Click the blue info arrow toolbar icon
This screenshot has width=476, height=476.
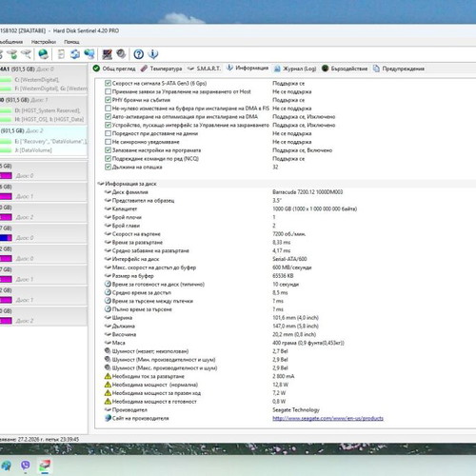click(x=153, y=54)
